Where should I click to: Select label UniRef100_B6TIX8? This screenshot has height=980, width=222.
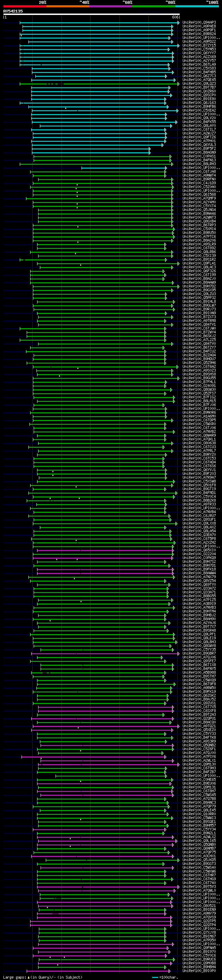pyautogui.click(x=199, y=665)
